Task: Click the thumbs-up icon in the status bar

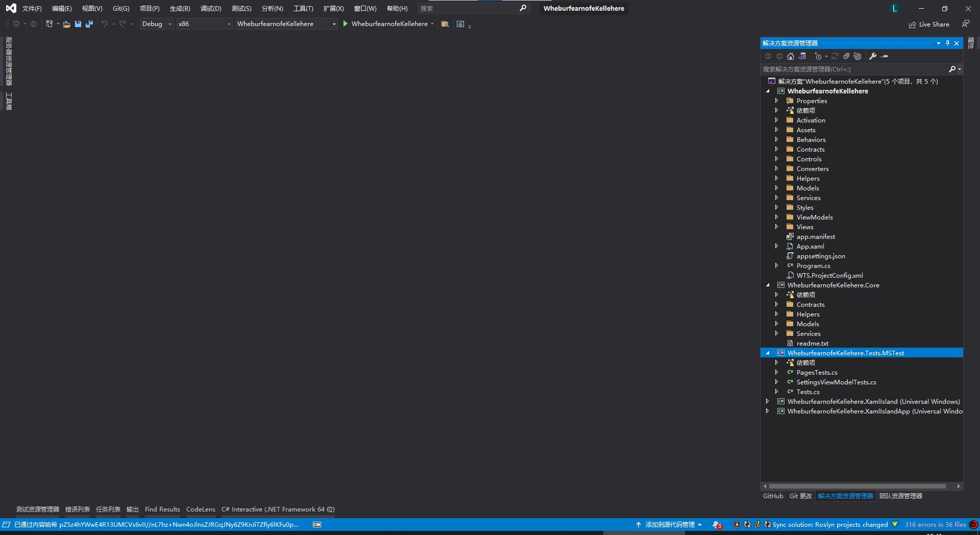Action: (757, 524)
